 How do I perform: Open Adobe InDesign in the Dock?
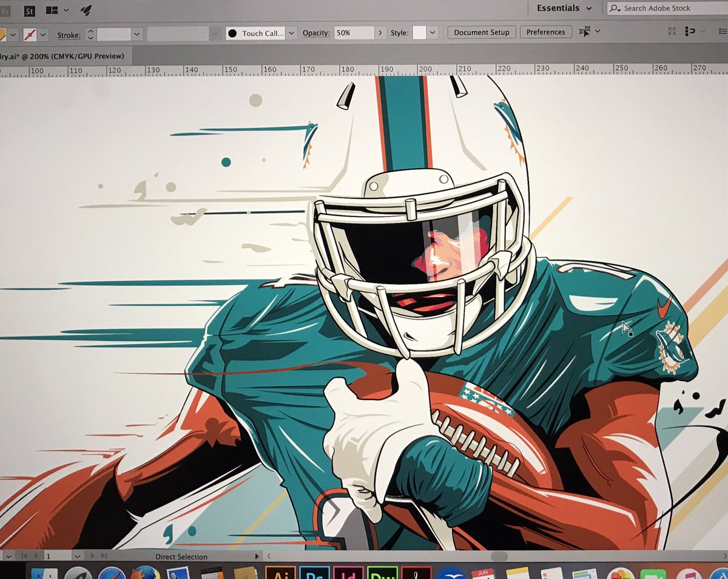click(x=348, y=573)
